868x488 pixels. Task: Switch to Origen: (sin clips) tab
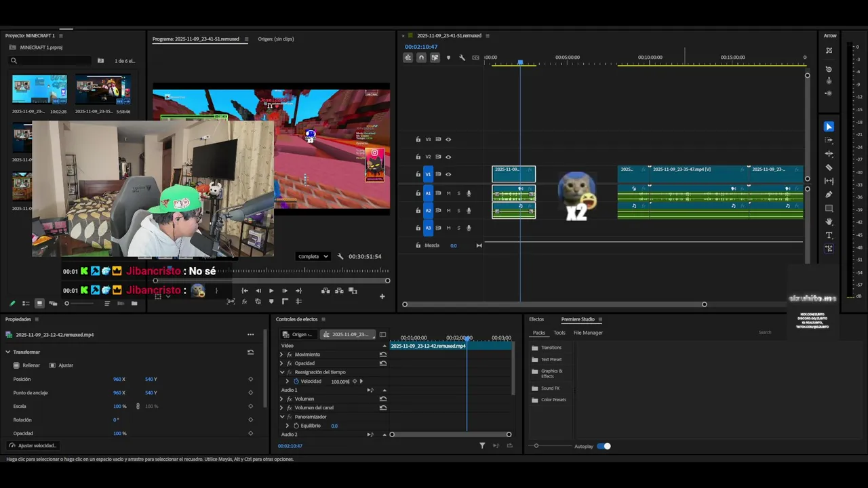pos(276,39)
